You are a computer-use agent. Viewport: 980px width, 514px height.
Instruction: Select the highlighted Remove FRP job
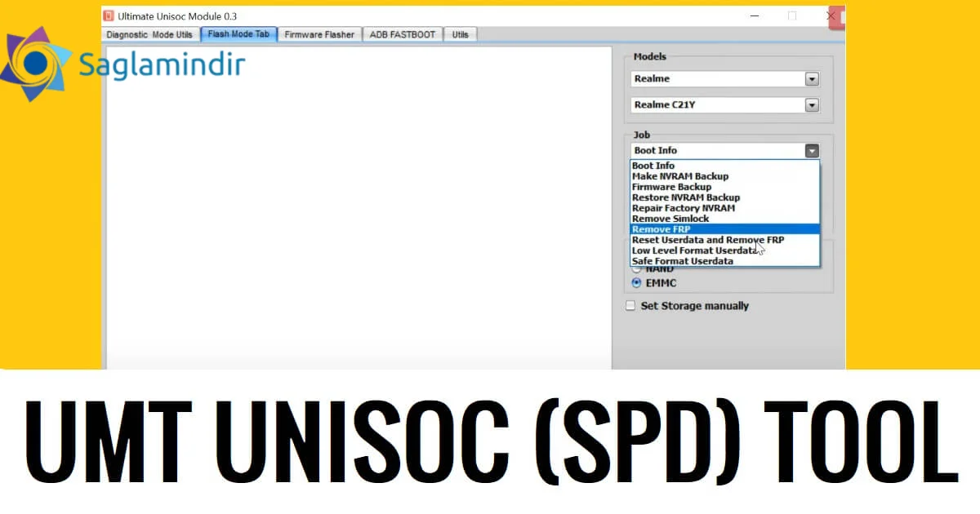coord(724,229)
